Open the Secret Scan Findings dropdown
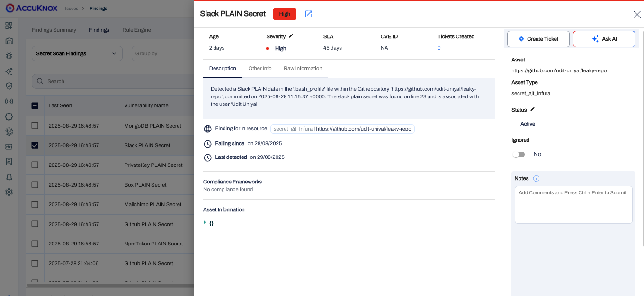Viewport: 644px width, 296px height. coord(77,53)
